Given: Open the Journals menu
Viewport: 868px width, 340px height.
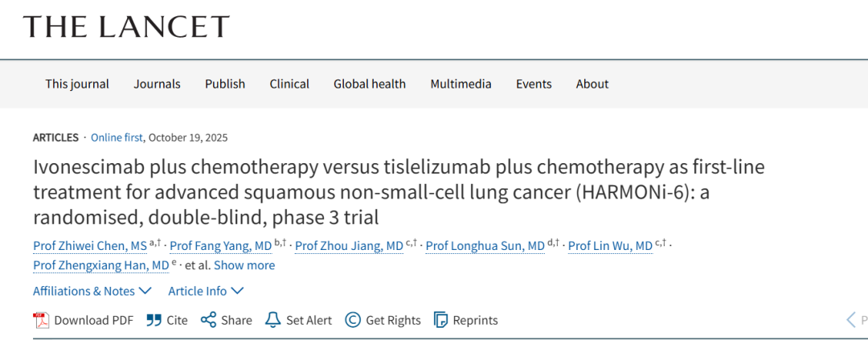Looking at the screenshot, I should 158,84.
